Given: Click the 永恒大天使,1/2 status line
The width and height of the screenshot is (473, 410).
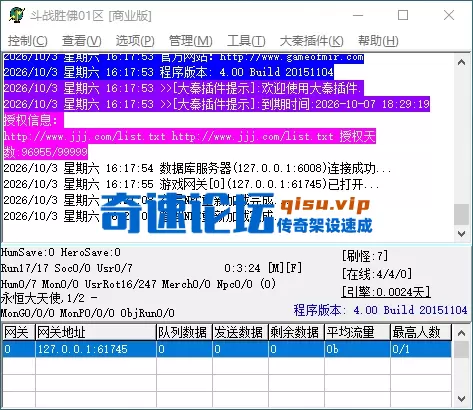Looking at the screenshot, I should click(x=49, y=298).
